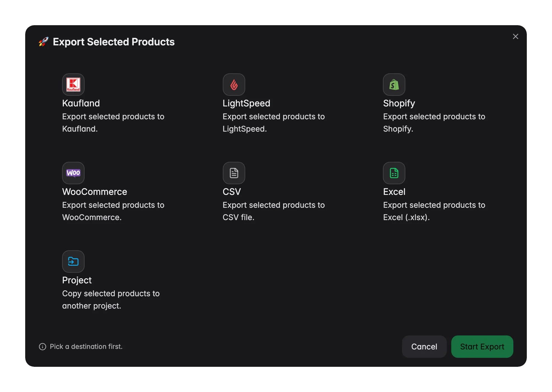The height and width of the screenshot is (392, 552).
Task: Click the info icon beside 'Pick a destination first'
Action: coord(43,347)
